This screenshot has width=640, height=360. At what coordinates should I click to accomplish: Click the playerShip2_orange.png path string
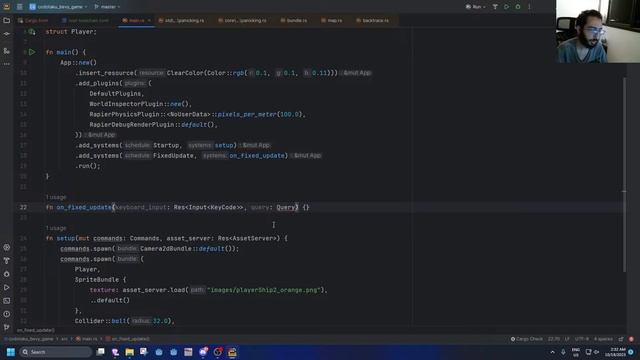pos(264,290)
